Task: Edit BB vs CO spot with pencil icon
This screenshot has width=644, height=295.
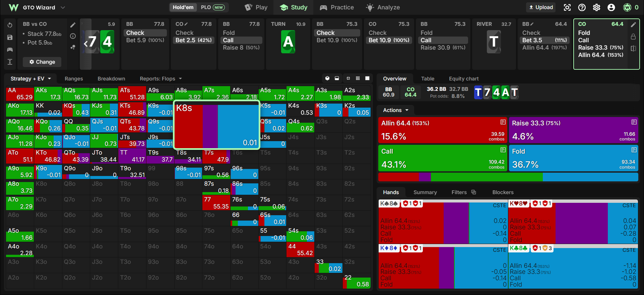Action: [x=73, y=25]
